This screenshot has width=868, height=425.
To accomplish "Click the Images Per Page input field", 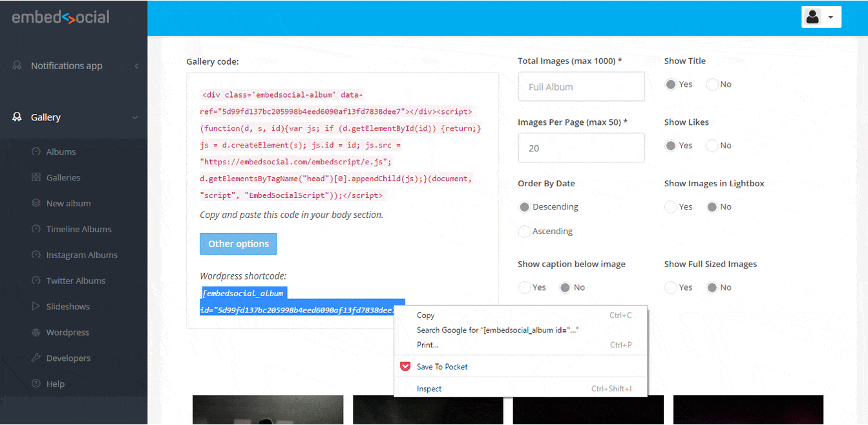I will tap(581, 147).
